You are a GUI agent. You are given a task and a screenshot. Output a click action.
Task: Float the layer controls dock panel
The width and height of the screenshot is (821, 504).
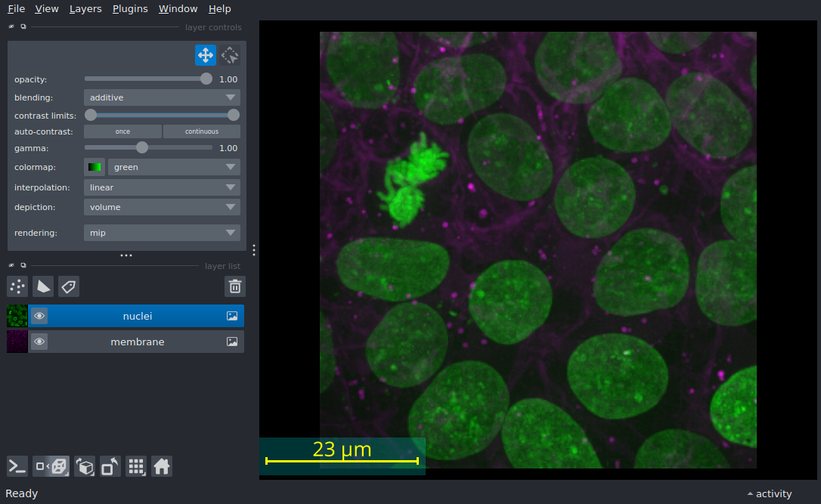click(23, 26)
